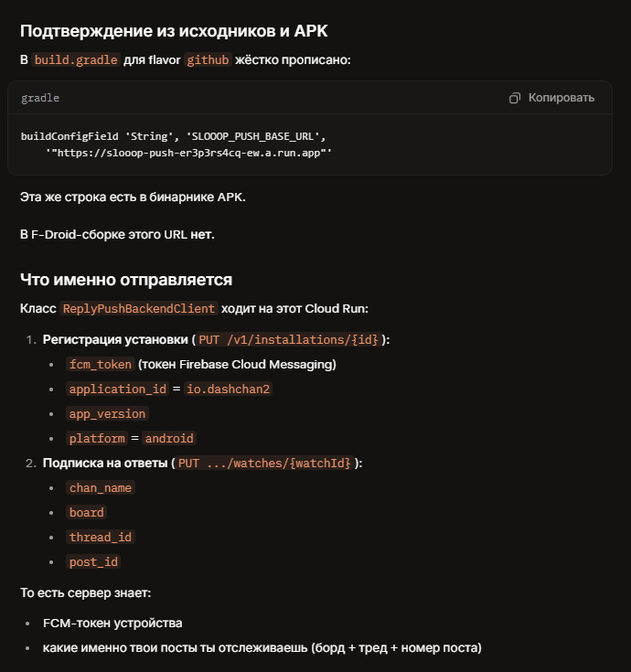Click the SLOOOP_PUSH_BASE_URL code line
This screenshot has width=631, height=672.
point(173,136)
